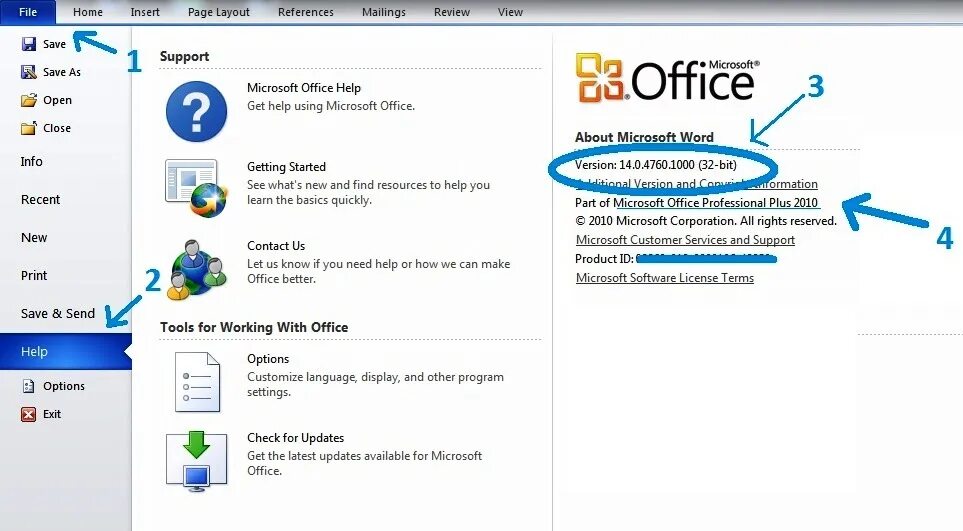Click 'Let us know if you need help' text

(x=378, y=271)
